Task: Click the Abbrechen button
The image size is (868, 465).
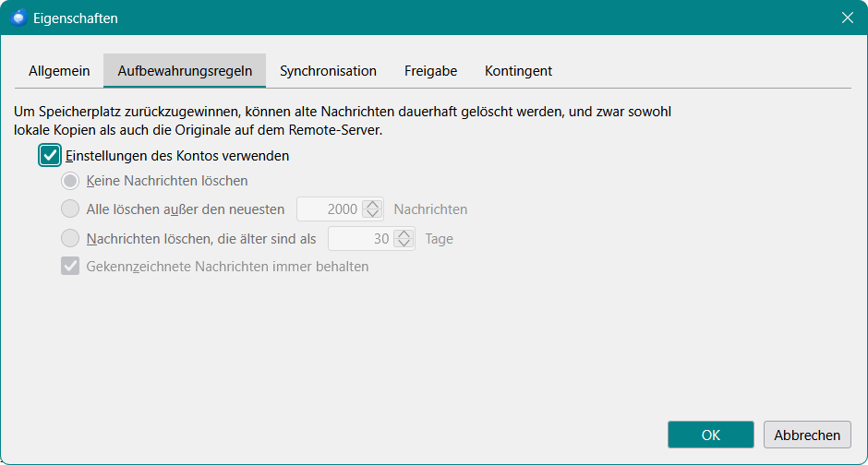Action: 807,435
